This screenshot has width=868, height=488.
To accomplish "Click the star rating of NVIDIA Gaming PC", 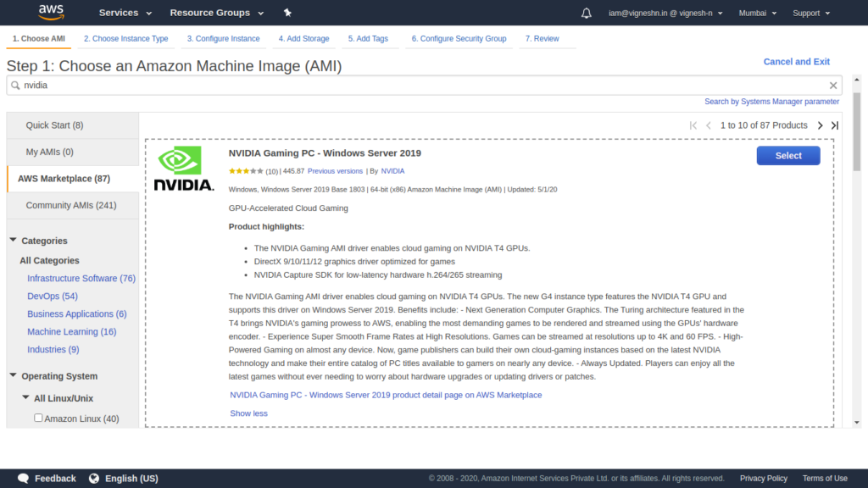I will click(x=246, y=171).
